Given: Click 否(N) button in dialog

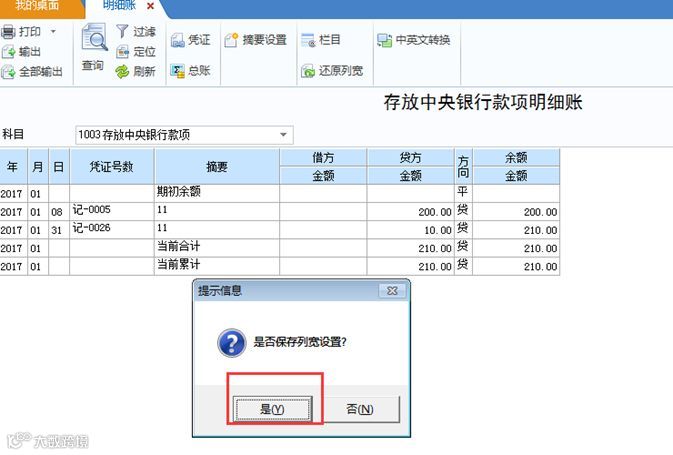Looking at the screenshot, I should [360, 409].
